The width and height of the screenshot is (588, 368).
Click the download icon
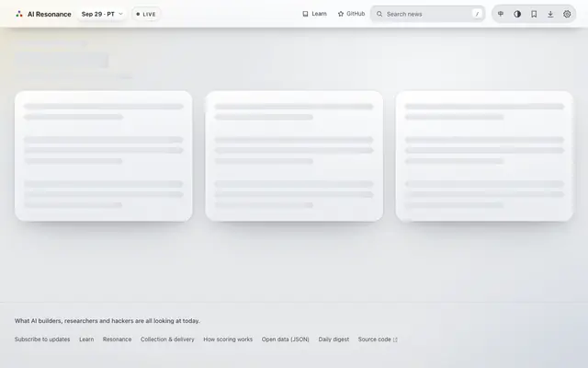(x=550, y=14)
